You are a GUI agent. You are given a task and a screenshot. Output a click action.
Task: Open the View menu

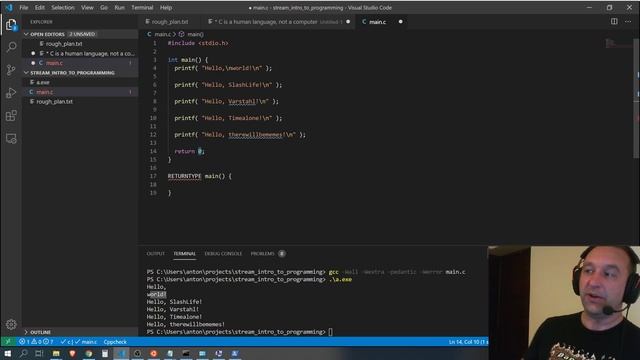click(x=87, y=7)
